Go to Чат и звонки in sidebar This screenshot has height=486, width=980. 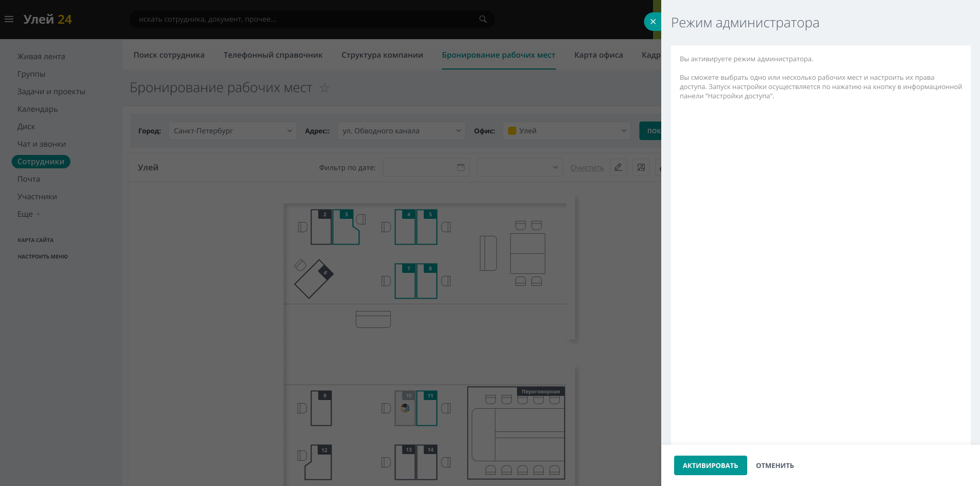click(x=42, y=144)
